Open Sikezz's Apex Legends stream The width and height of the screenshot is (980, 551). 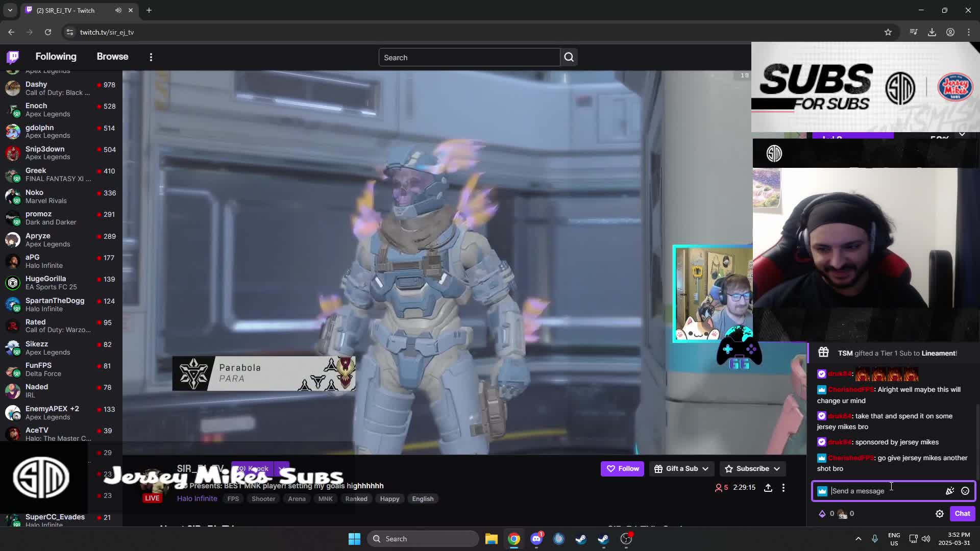click(61, 347)
